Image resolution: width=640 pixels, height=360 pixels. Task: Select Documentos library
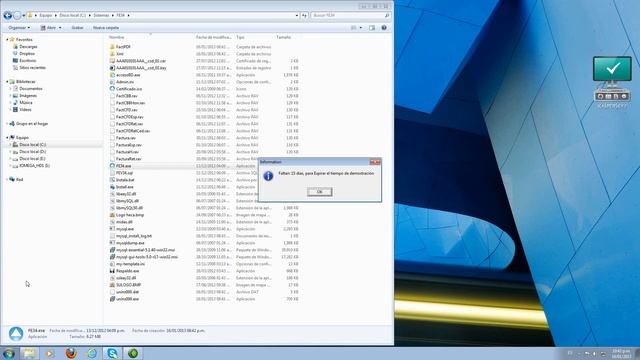click(x=31, y=89)
